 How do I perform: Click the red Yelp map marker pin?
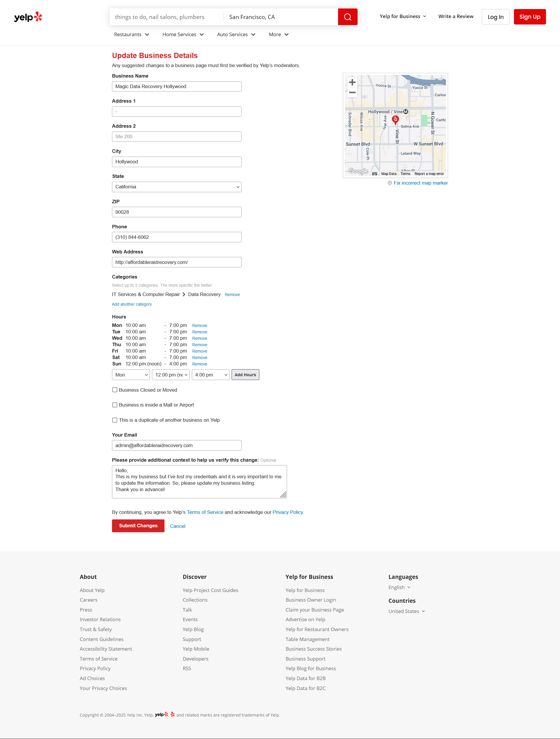[395, 120]
